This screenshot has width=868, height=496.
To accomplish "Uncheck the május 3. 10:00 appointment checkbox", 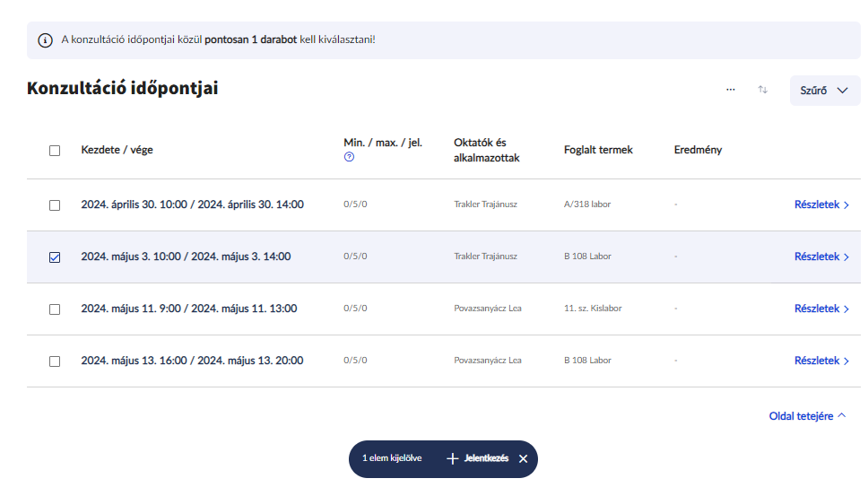I will [55, 257].
